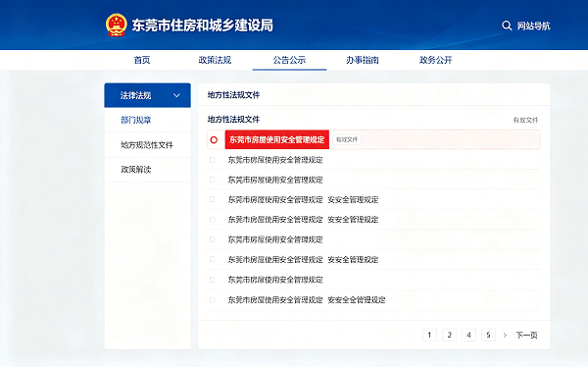Screen dimensions: 588x368
Task: Open the 政务公开 navigation tab
Action: tap(436, 60)
